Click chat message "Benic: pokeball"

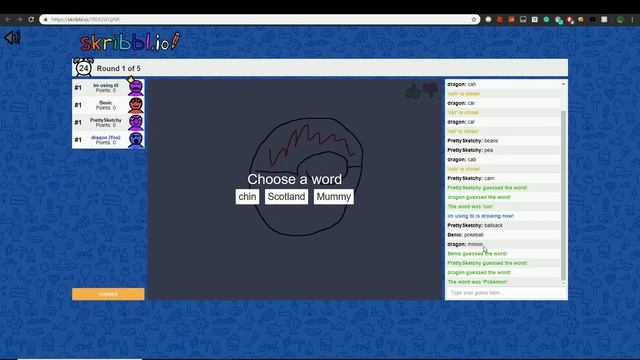coord(465,235)
